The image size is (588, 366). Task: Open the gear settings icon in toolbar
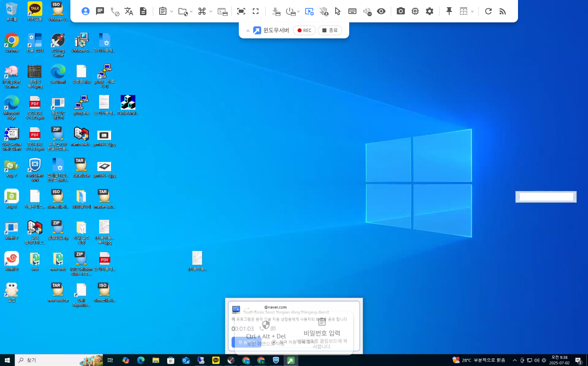coord(430,11)
